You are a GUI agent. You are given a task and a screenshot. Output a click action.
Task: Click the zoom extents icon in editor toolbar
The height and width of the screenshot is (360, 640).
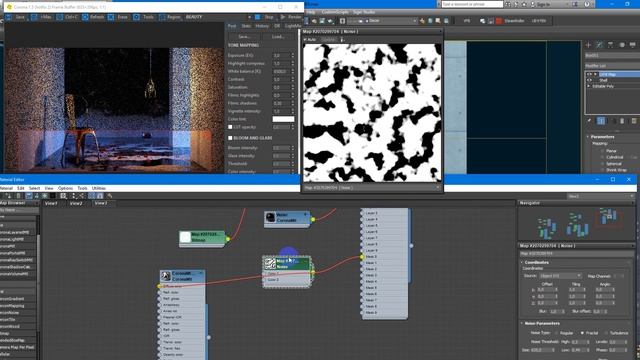pyautogui.click(x=63, y=196)
